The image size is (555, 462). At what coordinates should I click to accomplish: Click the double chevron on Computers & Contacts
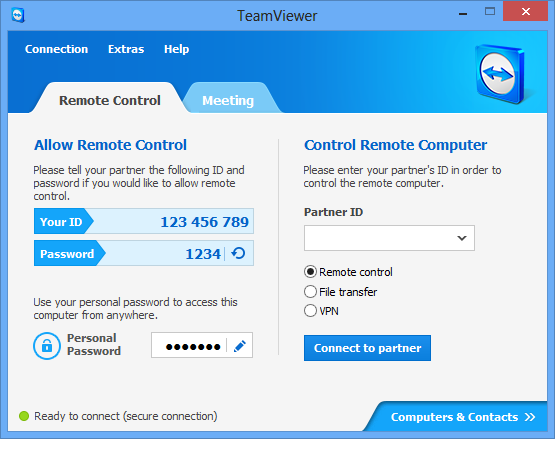click(530, 417)
